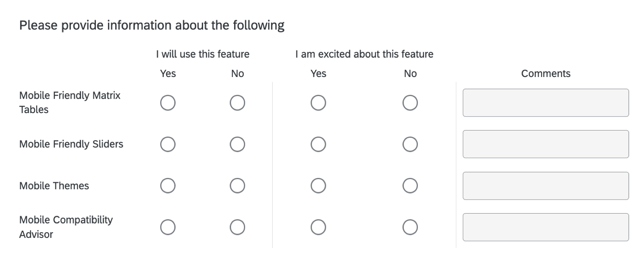Viewport: 644px width, 261px height.
Task: Mark Yes for excitement about Mobile Friendly Sliders
Action: [318, 144]
